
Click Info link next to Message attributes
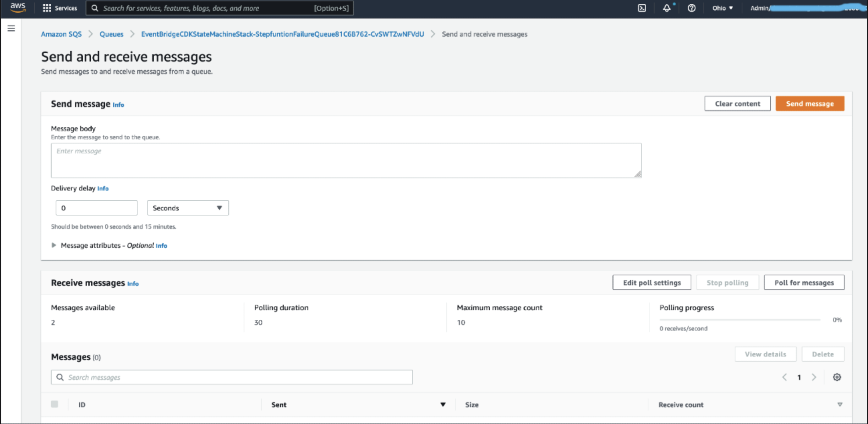(x=161, y=245)
